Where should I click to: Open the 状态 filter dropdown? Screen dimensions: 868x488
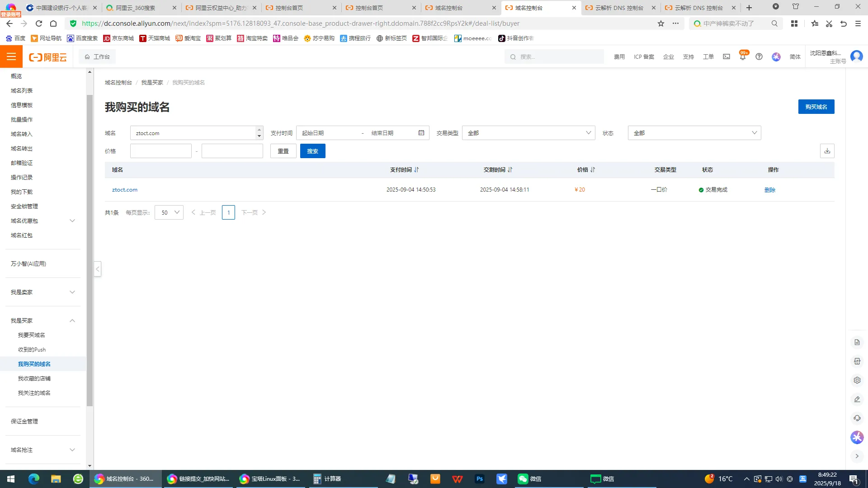694,133
